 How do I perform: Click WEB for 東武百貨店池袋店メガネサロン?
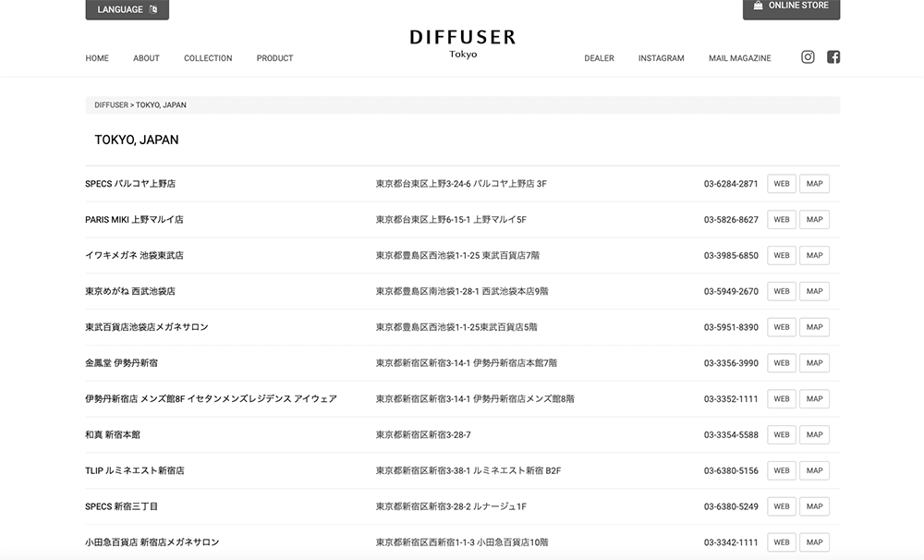click(782, 327)
